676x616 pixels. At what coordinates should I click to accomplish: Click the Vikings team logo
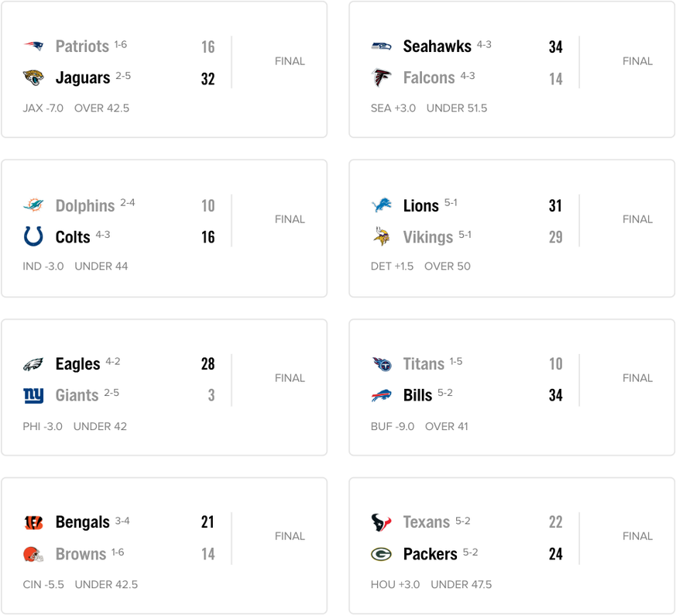click(381, 237)
